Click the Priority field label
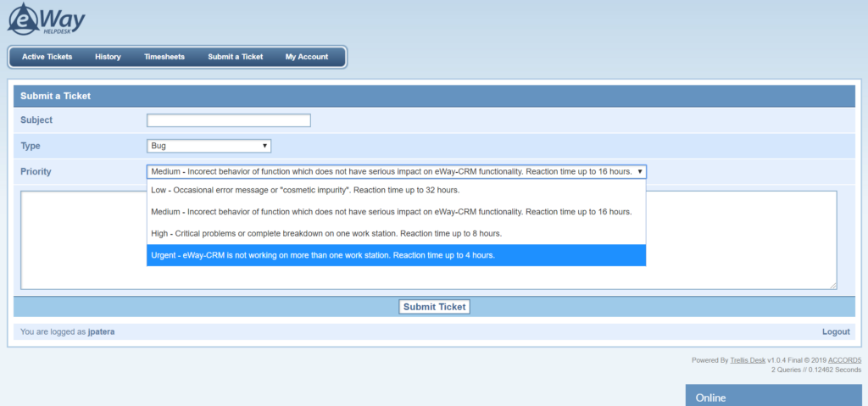This screenshot has width=868, height=406. click(x=36, y=172)
